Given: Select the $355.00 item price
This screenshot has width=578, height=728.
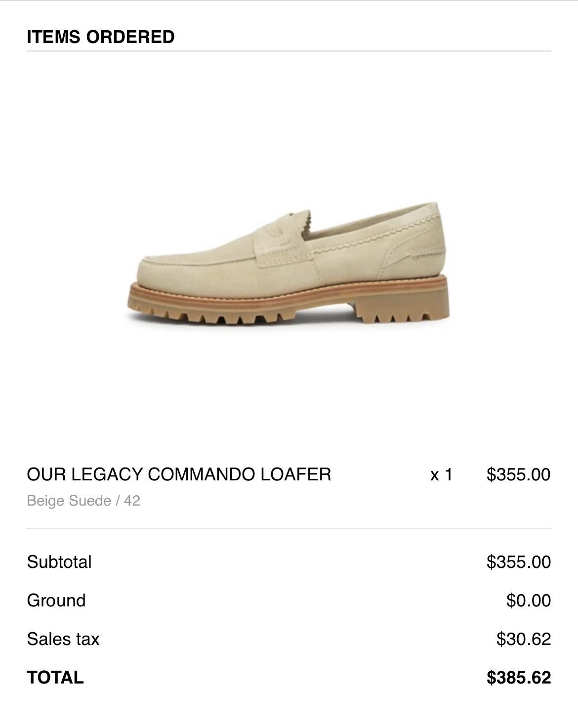Looking at the screenshot, I should pos(518,474).
